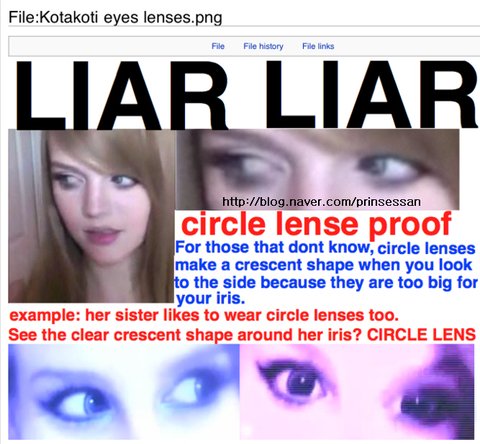The image size is (480, 444).
Task: Open the portrait photo of brown-haired woman
Action: (91, 216)
